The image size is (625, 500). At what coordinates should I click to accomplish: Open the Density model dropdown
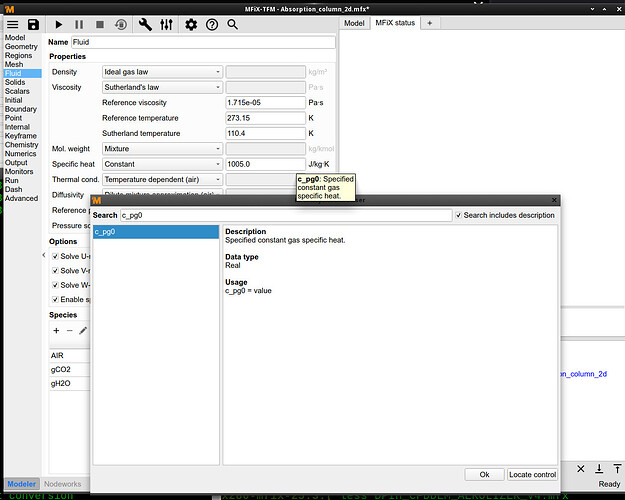163,72
